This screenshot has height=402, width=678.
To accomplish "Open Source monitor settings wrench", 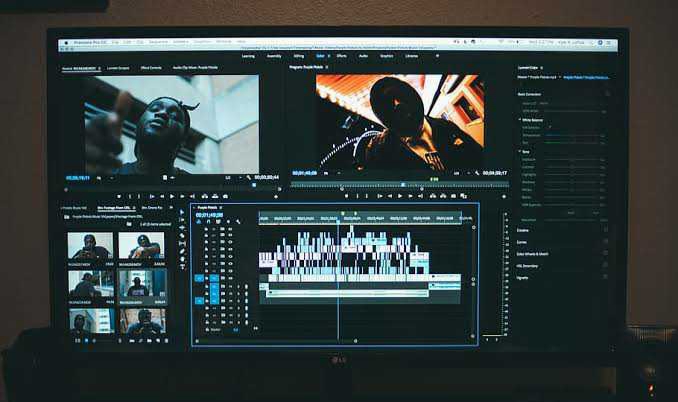I will click(x=249, y=178).
